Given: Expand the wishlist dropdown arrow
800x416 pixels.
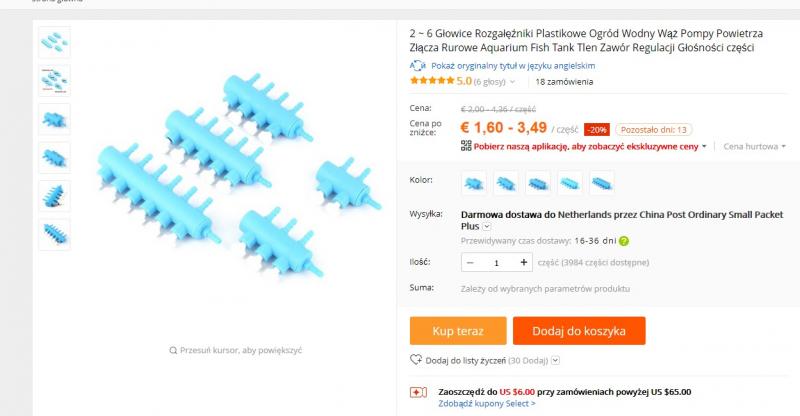Looking at the screenshot, I should click(x=555, y=360).
